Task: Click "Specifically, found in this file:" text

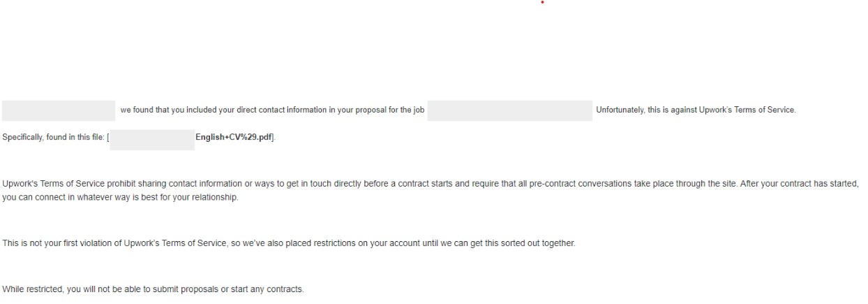Action: 54,138
